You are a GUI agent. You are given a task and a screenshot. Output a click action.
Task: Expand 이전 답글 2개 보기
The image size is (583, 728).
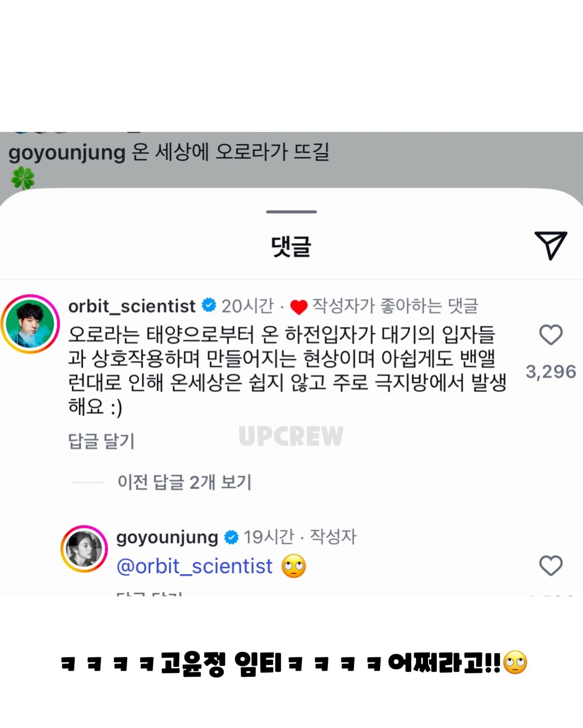[184, 482]
